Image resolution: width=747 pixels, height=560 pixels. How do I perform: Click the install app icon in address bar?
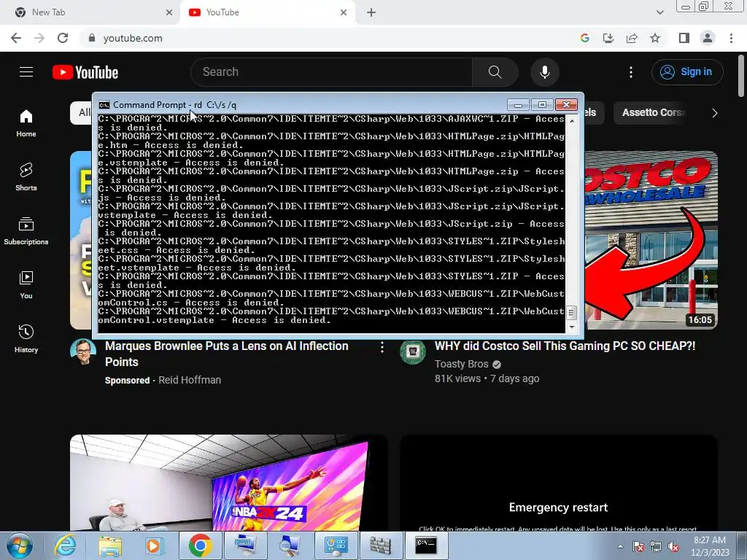608,38
